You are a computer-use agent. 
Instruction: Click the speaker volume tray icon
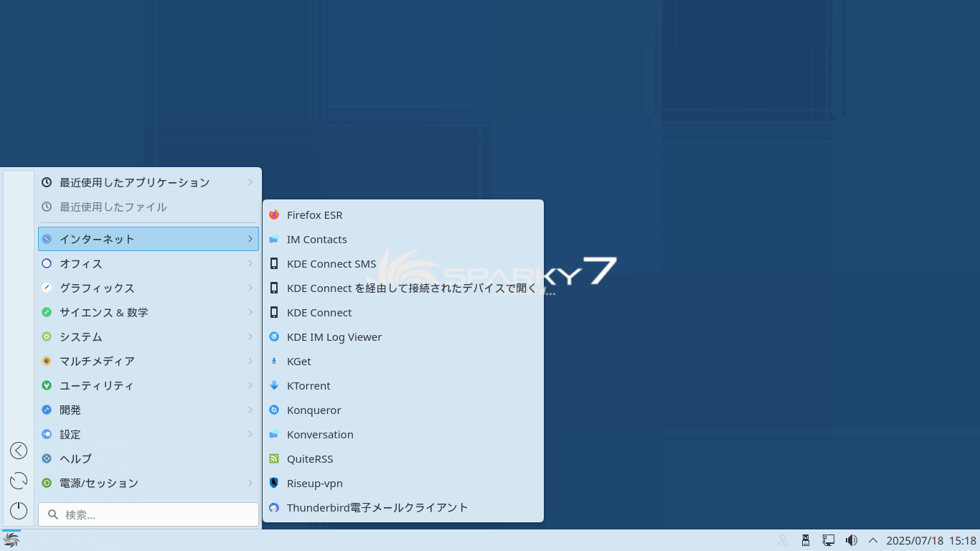(x=852, y=540)
